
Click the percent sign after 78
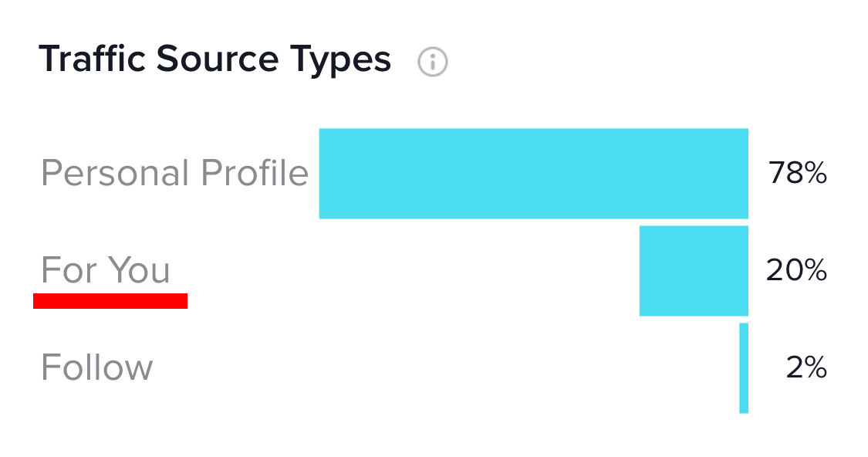click(814, 174)
